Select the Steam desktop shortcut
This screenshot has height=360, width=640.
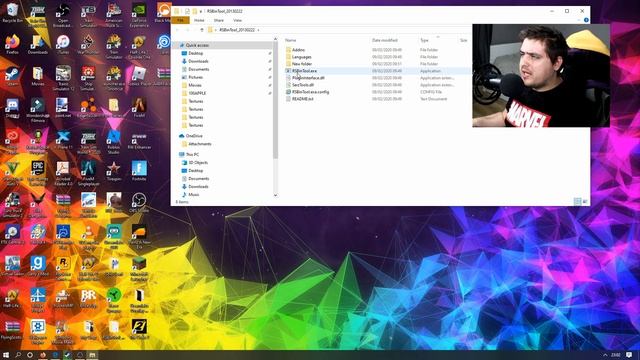12,76
